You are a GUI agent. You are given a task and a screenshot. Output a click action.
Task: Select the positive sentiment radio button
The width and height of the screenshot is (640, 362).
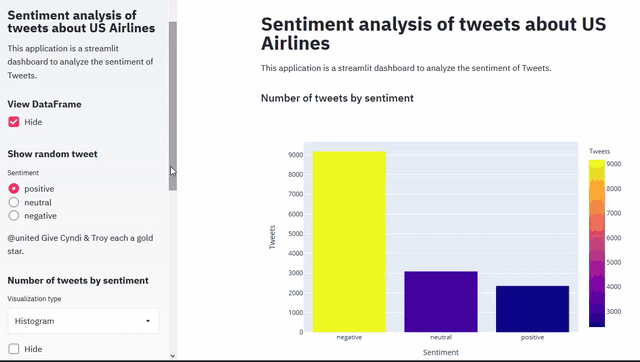(x=13, y=189)
